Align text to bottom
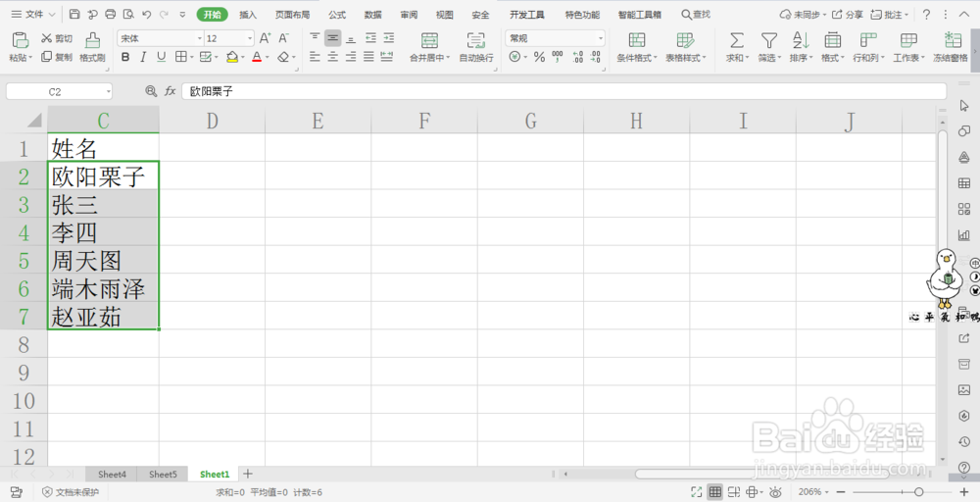Viewport: 980px width, 502px height. pyautogui.click(x=351, y=38)
